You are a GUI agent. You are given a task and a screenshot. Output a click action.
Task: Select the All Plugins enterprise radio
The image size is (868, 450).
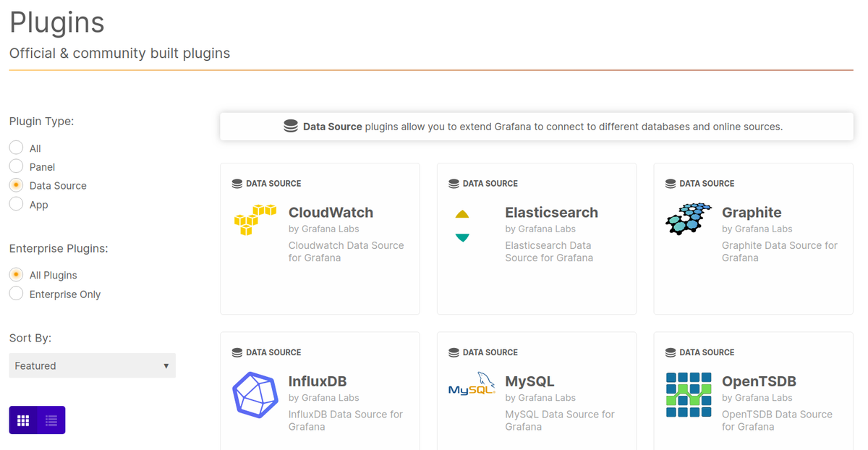(16, 275)
